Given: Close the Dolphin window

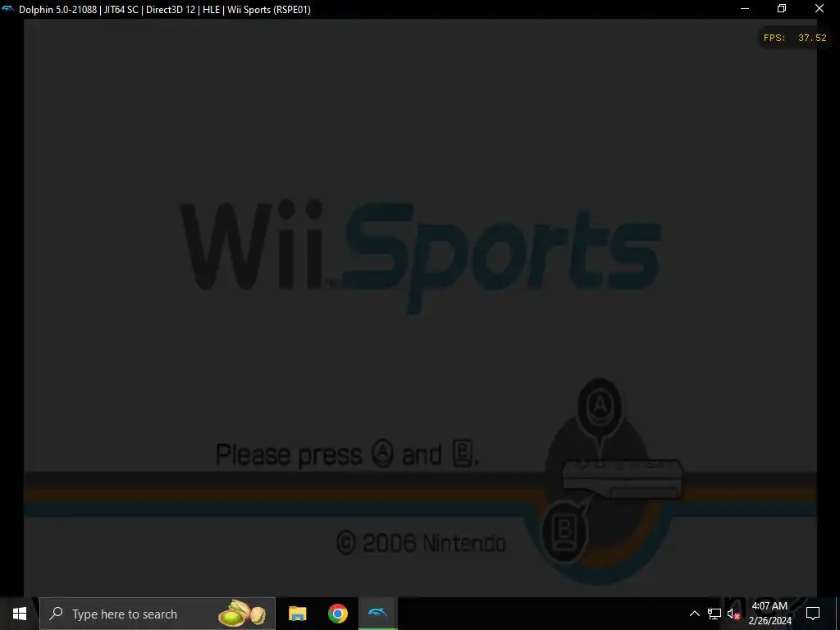Looking at the screenshot, I should point(819,8).
